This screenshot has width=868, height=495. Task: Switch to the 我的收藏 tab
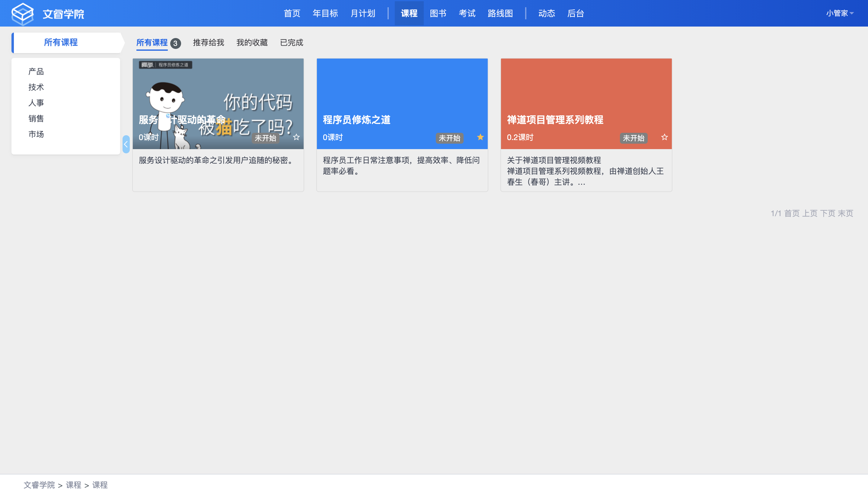pos(252,43)
